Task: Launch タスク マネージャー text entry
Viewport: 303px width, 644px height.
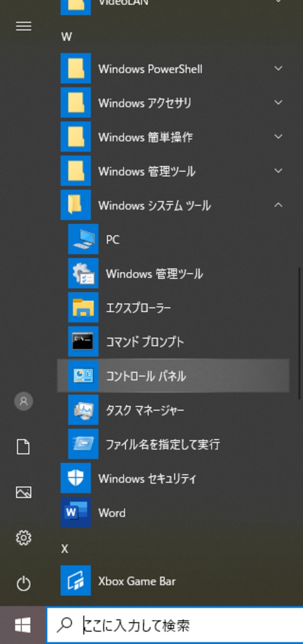Action: 145,410
